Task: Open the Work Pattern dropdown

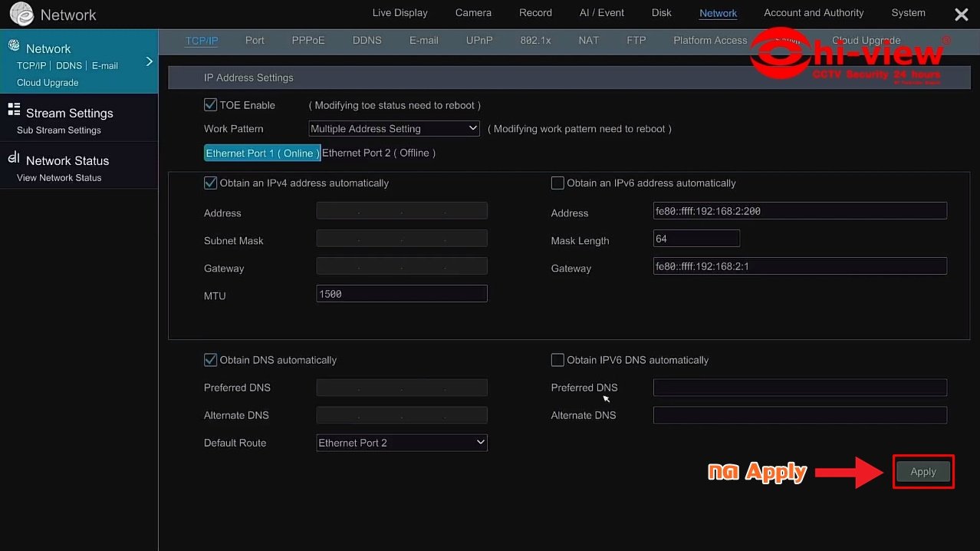Action: coord(394,129)
